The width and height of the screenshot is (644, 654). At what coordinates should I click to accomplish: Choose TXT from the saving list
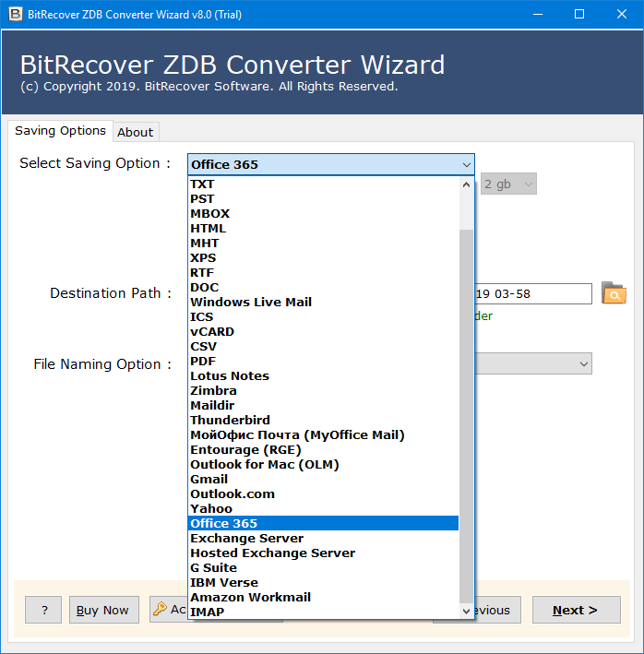tap(323, 184)
